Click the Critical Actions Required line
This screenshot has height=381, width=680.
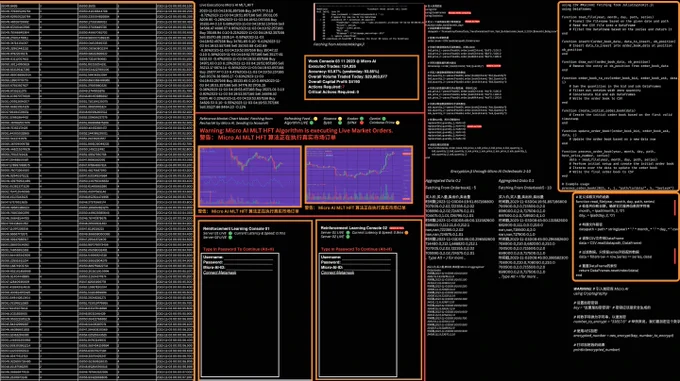tap(333, 92)
